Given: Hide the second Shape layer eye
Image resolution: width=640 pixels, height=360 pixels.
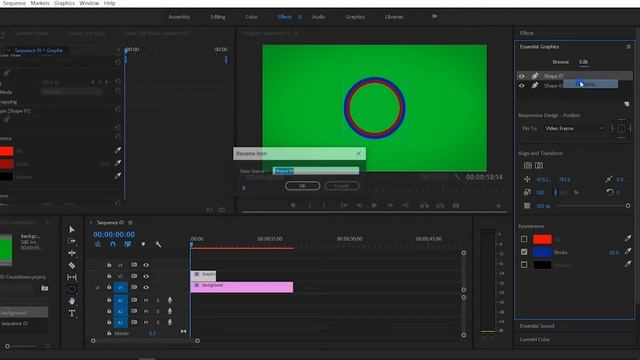Looking at the screenshot, I should (522, 86).
